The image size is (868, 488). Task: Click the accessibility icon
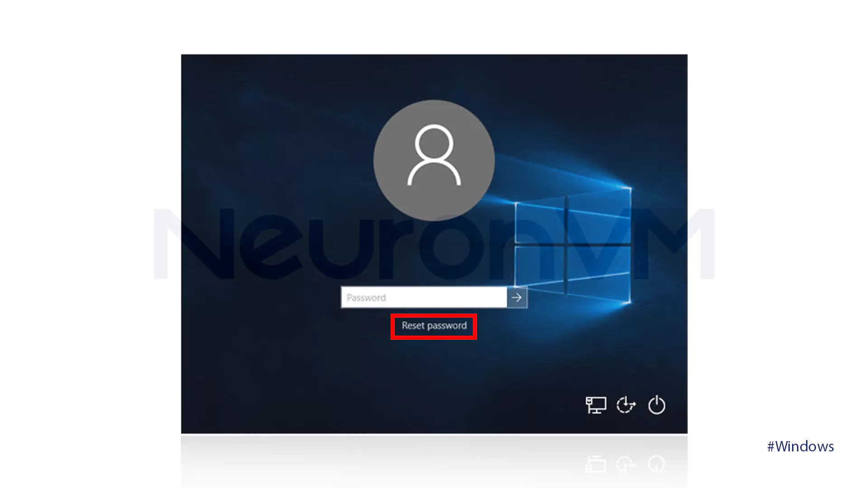tap(626, 405)
